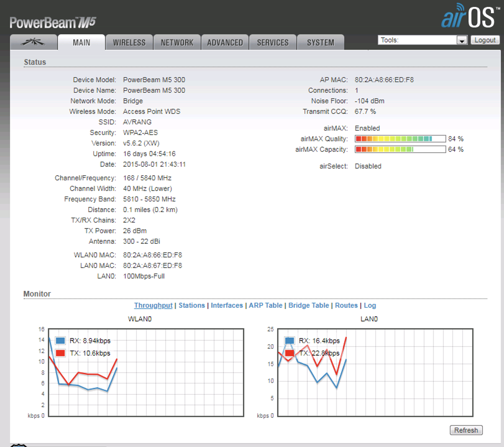Log out with the Logout button
Screen dimensions: 504x447
pyautogui.click(x=485, y=40)
